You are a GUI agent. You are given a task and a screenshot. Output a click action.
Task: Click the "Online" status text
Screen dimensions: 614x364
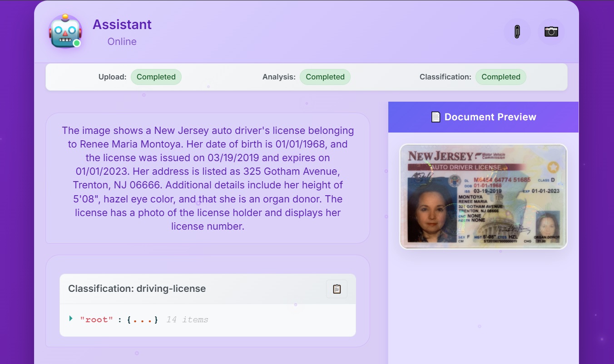click(x=122, y=42)
